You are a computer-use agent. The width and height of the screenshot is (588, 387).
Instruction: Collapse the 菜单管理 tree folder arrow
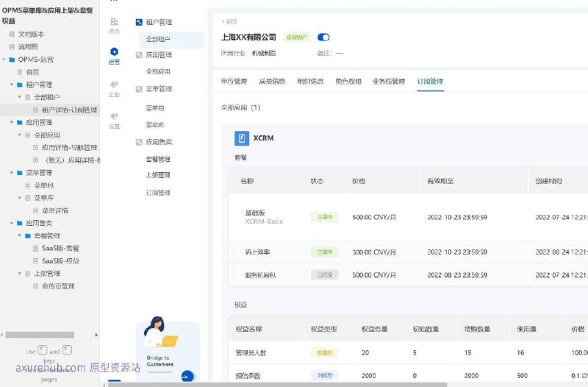pos(12,173)
